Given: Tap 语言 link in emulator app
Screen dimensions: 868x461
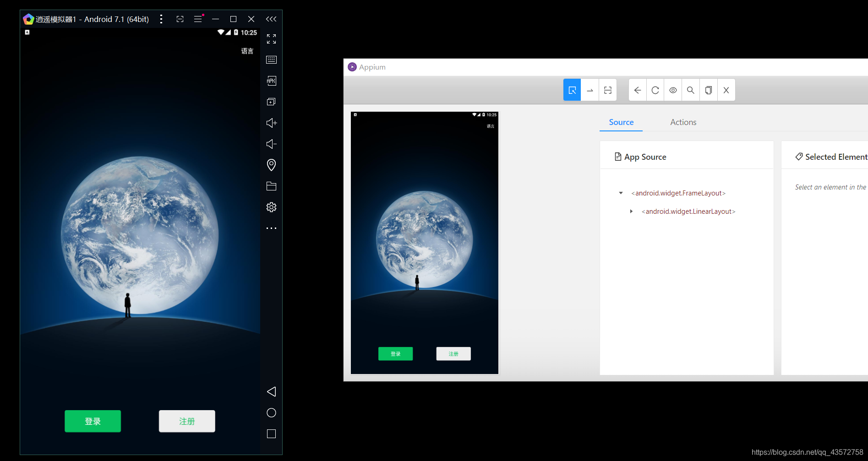Looking at the screenshot, I should [x=247, y=51].
